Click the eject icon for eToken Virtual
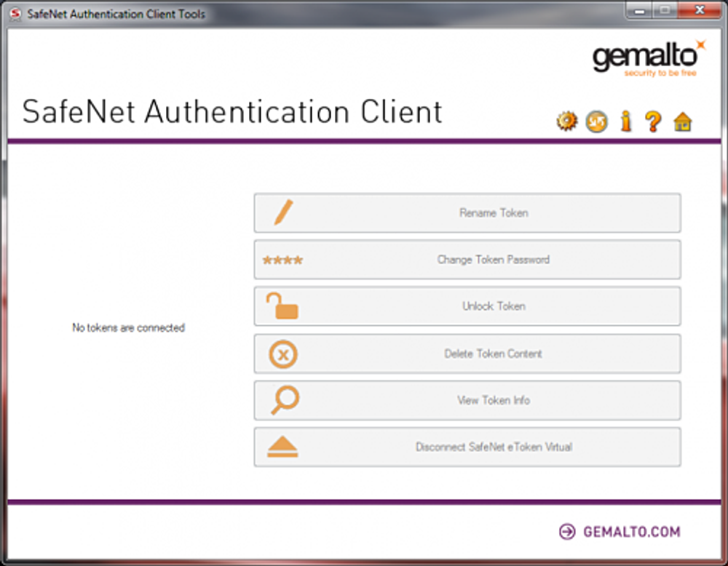This screenshot has height=566, width=728. point(282,447)
